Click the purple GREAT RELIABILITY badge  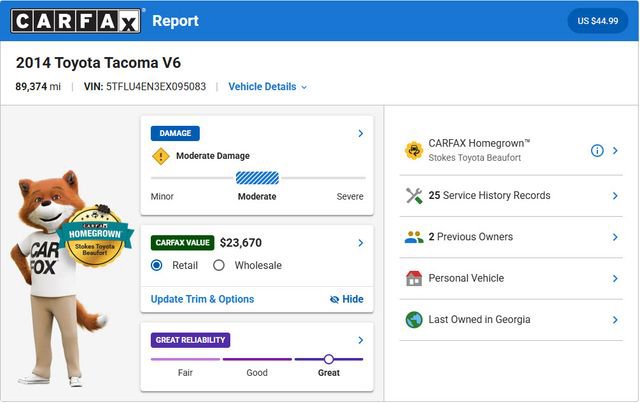190,340
